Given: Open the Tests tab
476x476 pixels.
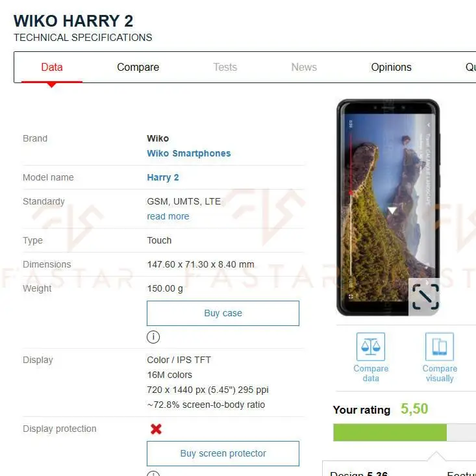Looking at the screenshot, I should click(225, 67).
